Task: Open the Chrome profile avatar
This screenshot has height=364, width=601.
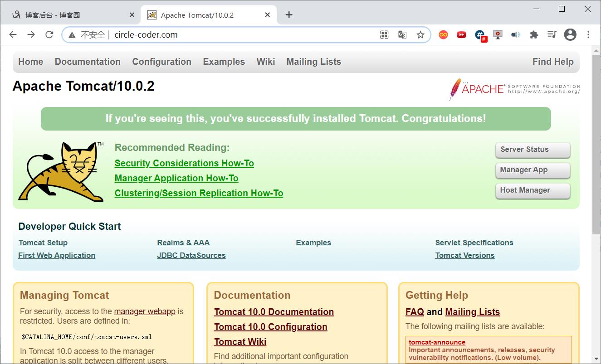Action: [570, 34]
